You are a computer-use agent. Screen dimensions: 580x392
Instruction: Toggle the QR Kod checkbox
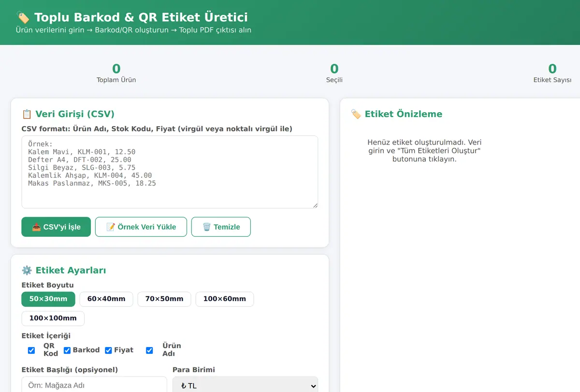[31, 350]
